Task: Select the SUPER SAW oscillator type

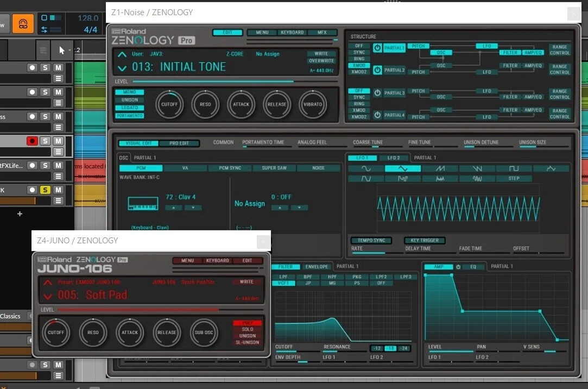Action: (x=274, y=168)
